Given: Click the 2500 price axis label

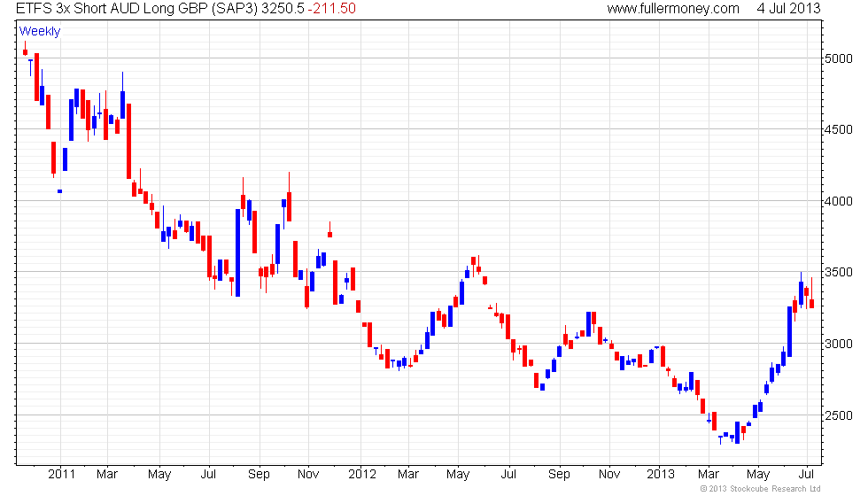Looking at the screenshot, I should (x=838, y=415).
